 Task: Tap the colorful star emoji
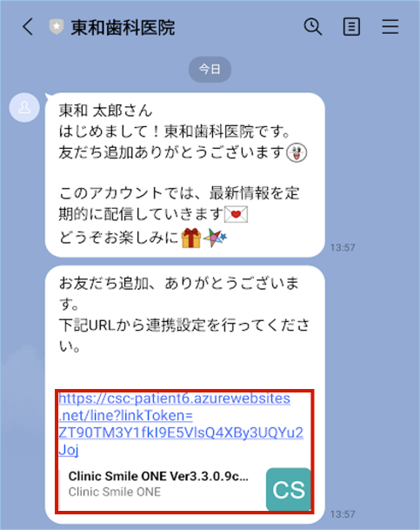[x=215, y=238]
